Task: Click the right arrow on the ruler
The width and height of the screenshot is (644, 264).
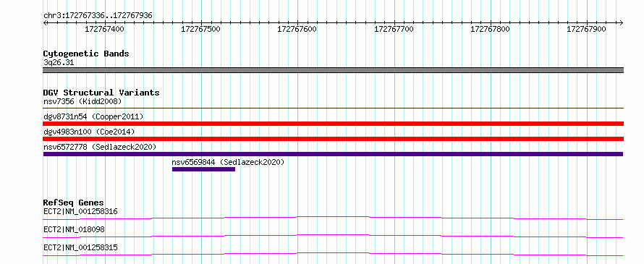Action: pos(621,22)
